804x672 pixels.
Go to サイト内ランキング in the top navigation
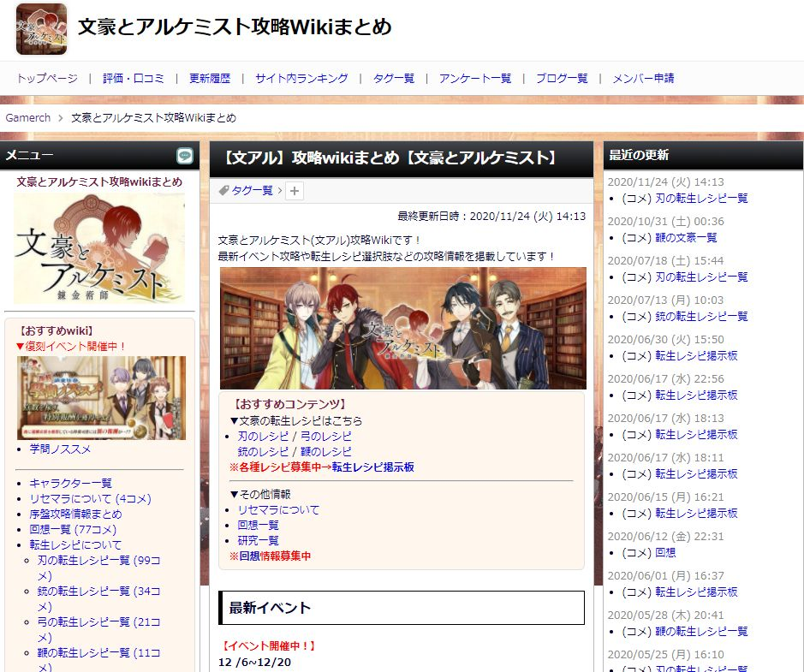(301, 79)
